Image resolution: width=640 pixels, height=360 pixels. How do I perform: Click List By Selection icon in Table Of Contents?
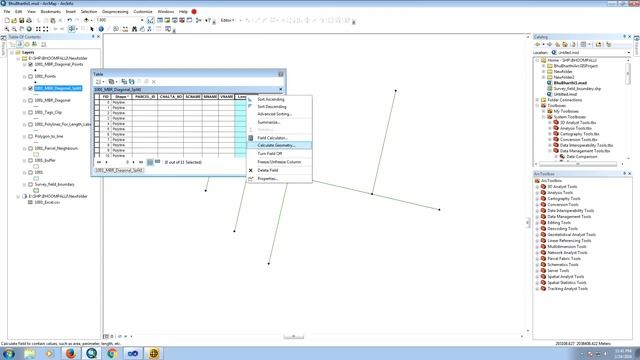[x=34, y=44]
